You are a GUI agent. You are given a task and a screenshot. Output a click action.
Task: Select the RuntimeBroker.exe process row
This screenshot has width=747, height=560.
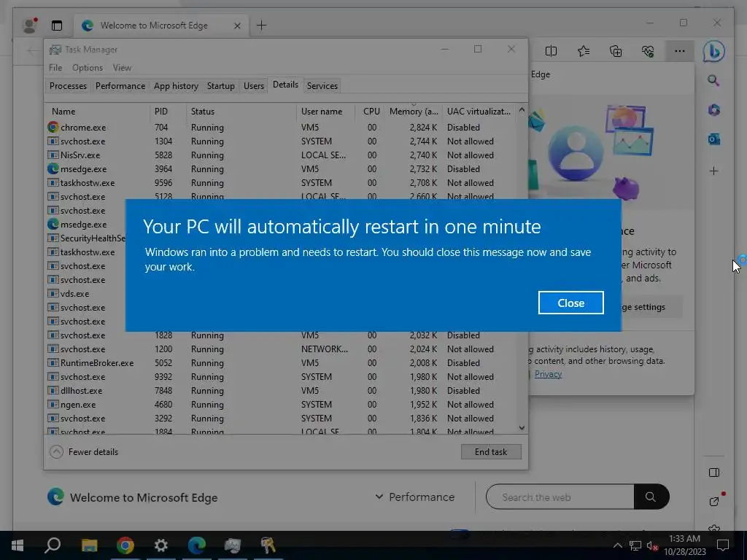click(281, 363)
